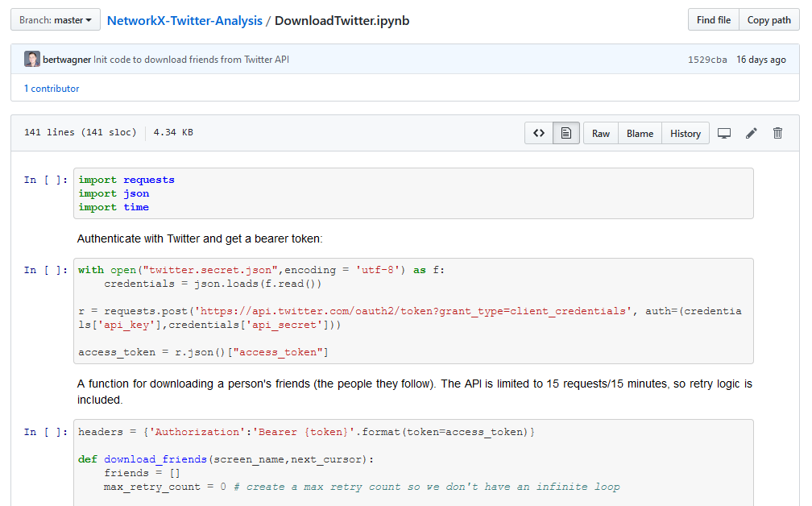Image resolution: width=812 pixels, height=506 pixels.
Task: Click the headers Authorization Bearer code line
Action: click(306, 432)
